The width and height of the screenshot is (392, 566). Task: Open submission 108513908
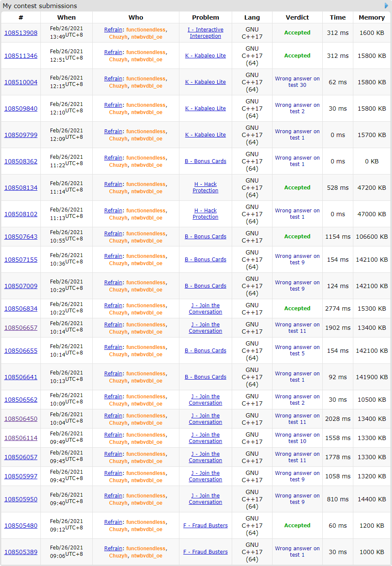click(x=21, y=33)
